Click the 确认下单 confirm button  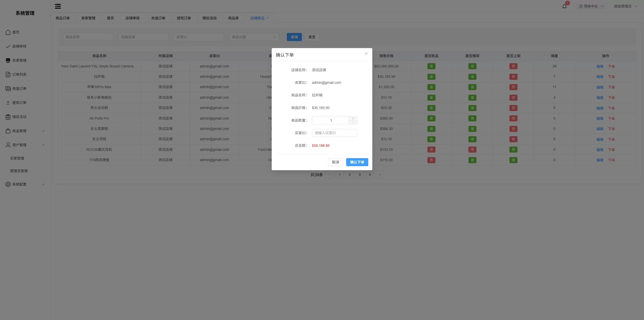tap(357, 162)
